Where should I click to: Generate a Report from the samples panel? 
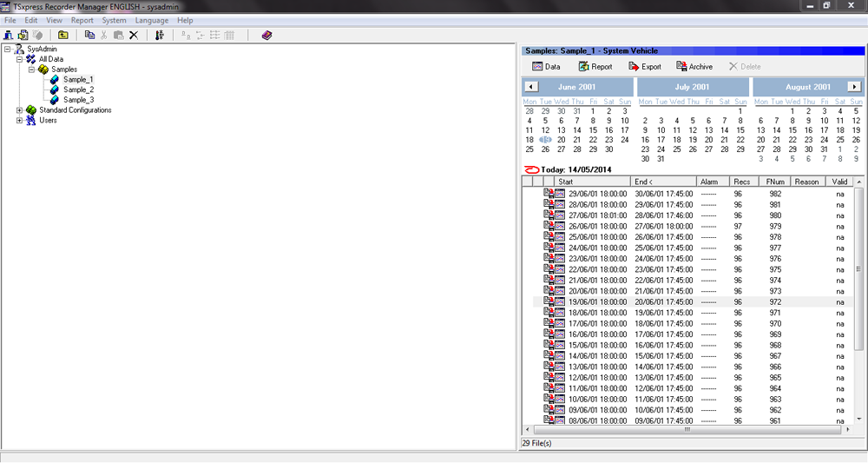tap(595, 66)
